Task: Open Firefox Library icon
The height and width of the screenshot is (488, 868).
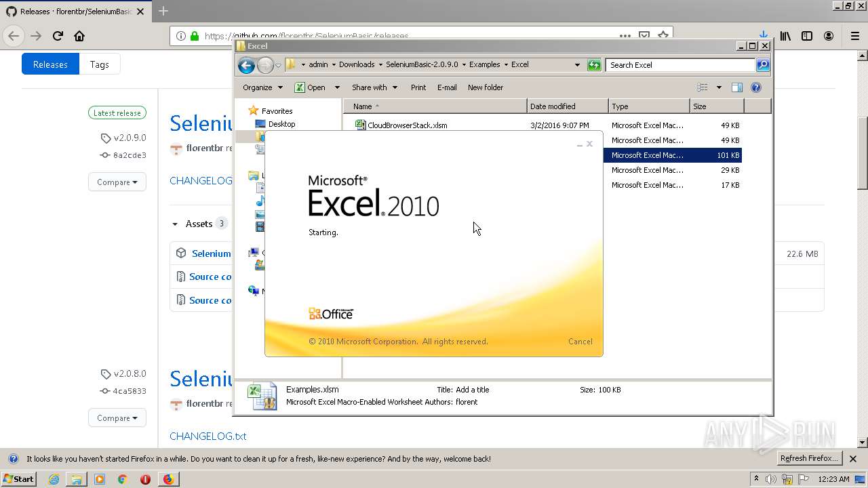Action: coord(785,36)
